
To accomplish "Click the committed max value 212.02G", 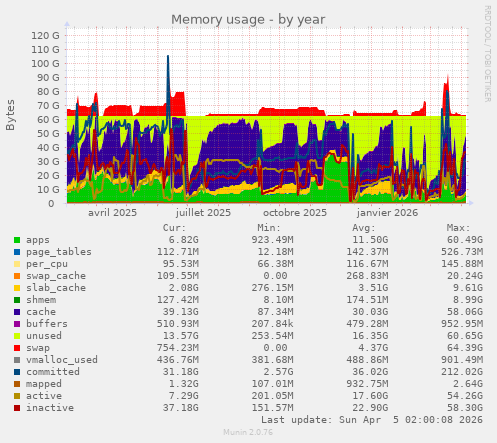I will click(x=462, y=372).
